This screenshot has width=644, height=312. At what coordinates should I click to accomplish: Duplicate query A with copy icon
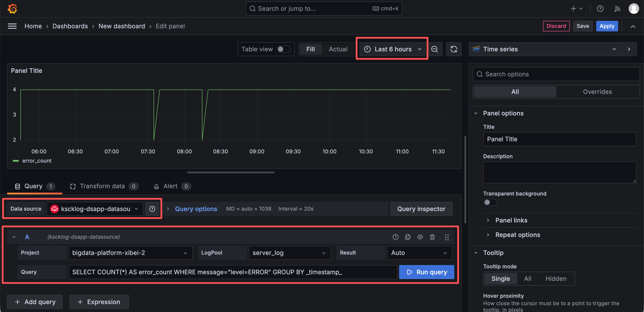click(x=408, y=237)
